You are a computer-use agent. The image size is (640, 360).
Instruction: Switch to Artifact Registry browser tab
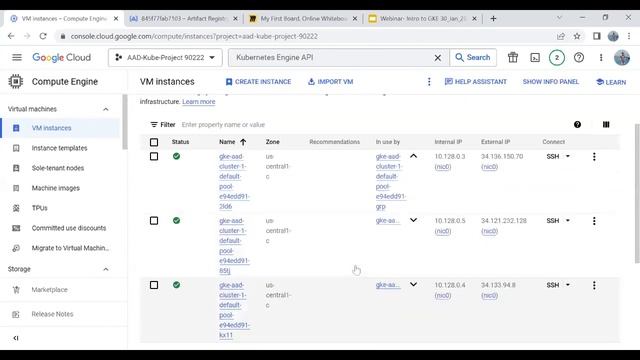[x=183, y=18]
